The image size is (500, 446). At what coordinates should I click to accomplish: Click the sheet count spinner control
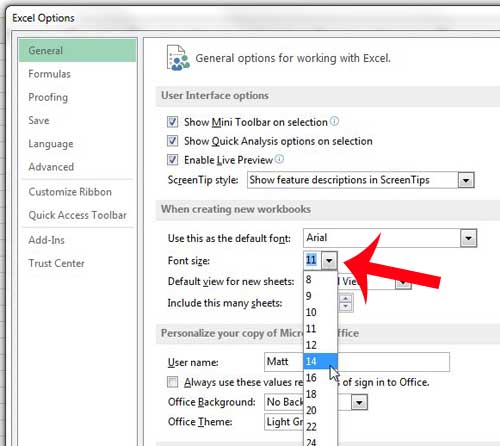pos(346,303)
